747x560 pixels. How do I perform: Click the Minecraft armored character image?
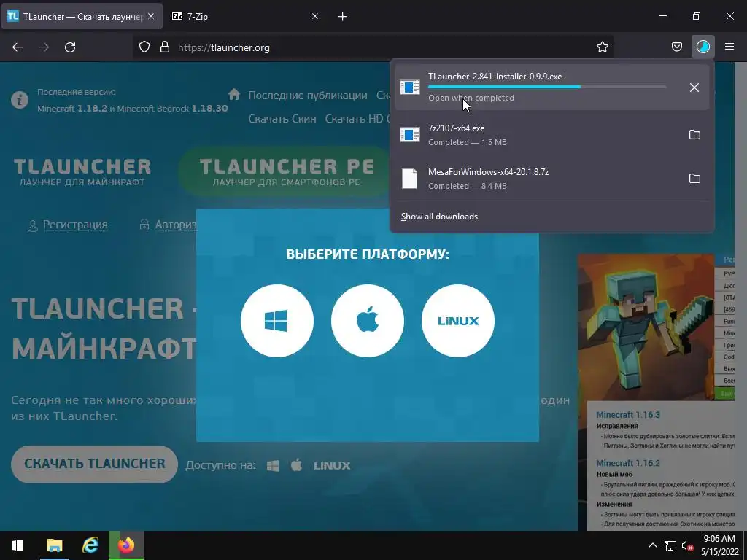646,327
